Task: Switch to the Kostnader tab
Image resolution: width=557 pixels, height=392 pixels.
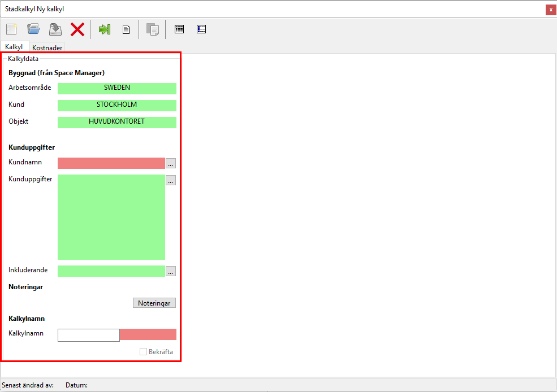Action: click(x=48, y=48)
